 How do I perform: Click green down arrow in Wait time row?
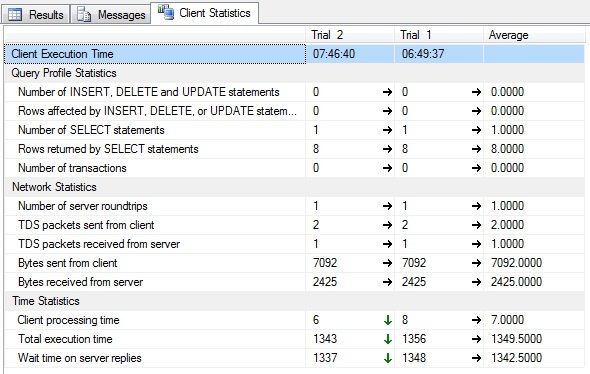[x=388, y=359]
